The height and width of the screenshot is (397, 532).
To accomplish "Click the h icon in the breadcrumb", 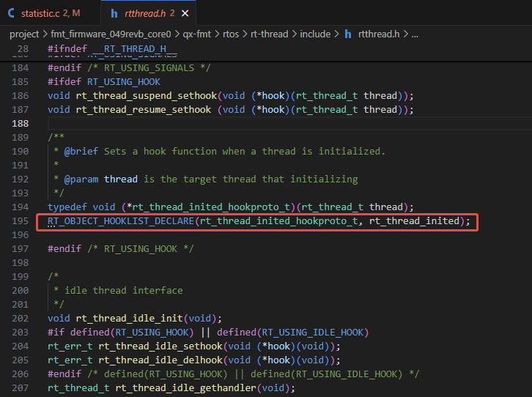I will (348, 34).
